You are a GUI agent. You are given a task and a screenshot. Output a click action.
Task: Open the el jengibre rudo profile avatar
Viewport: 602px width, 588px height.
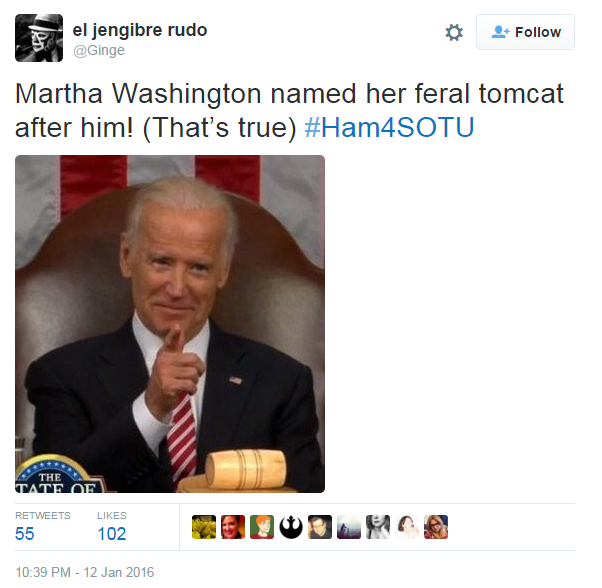(x=39, y=38)
